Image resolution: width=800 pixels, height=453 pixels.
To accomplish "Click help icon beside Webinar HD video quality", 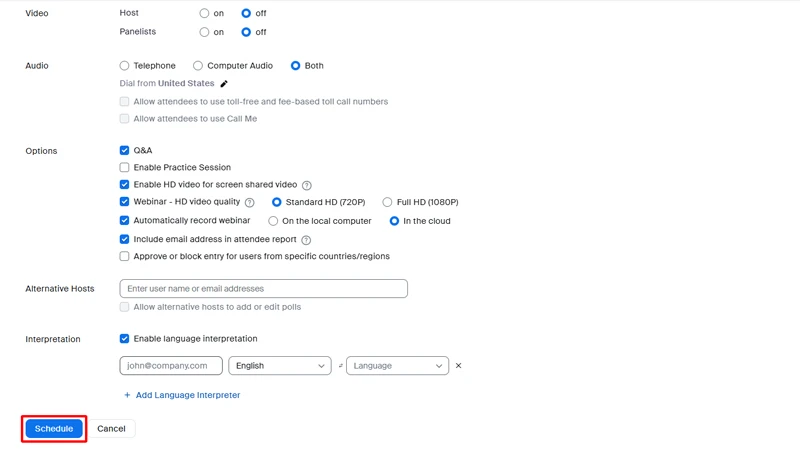I will pos(249,203).
